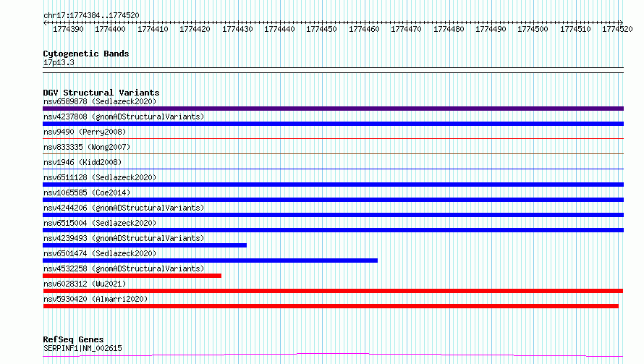This screenshot has width=644, height=364.
Task: Click the chr17:1774384..1774520 coordinate label
Action: coord(91,15)
